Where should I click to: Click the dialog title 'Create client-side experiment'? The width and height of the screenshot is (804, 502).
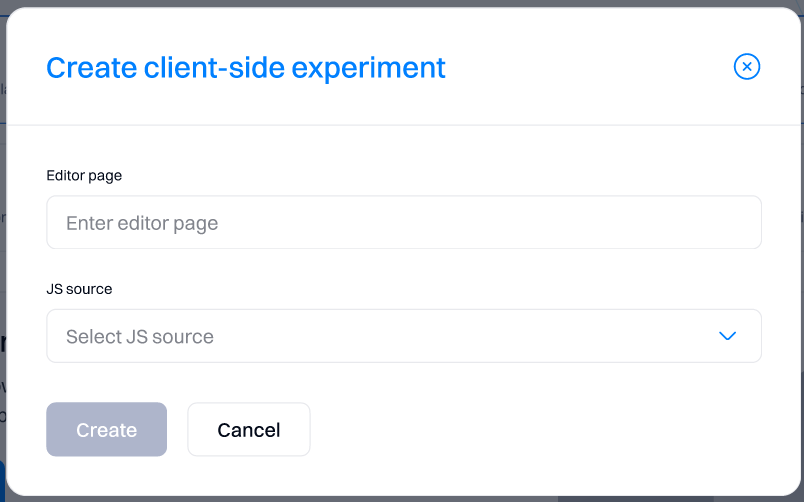pos(246,68)
